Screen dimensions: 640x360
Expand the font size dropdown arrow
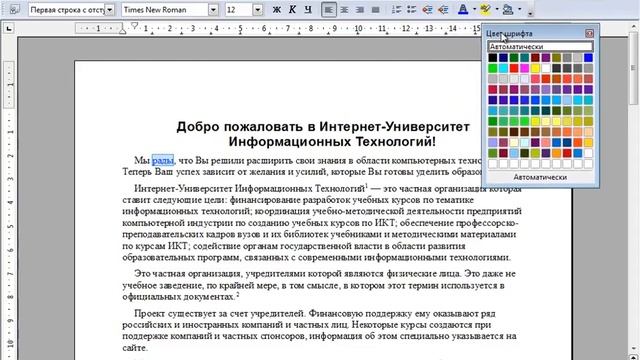pyautogui.click(x=258, y=10)
